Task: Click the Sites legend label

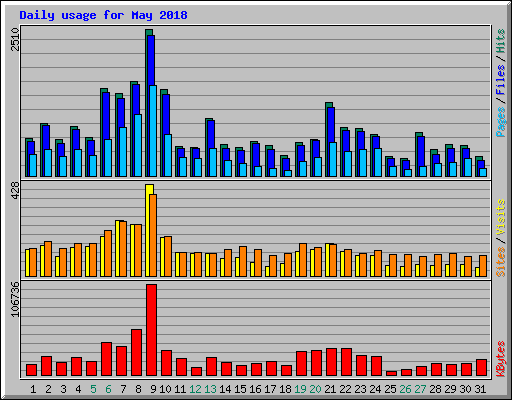Action: pyautogui.click(x=501, y=262)
